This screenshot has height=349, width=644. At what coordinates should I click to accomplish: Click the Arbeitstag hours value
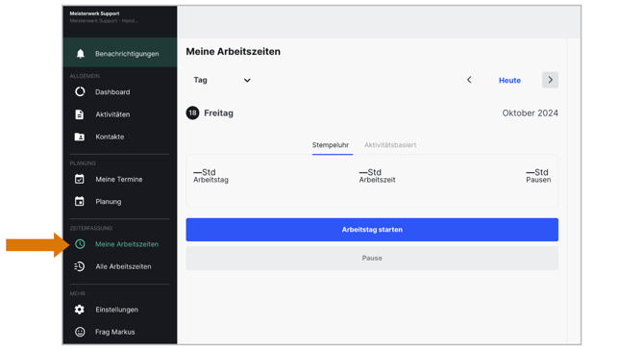pyautogui.click(x=205, y=172)
